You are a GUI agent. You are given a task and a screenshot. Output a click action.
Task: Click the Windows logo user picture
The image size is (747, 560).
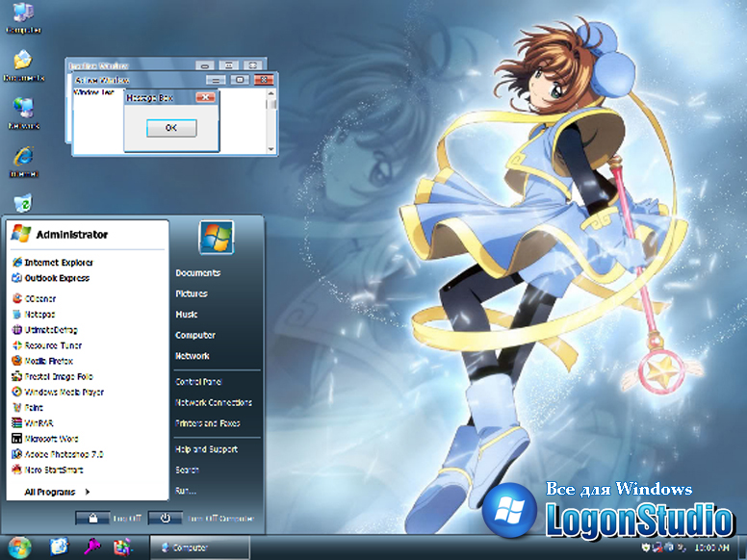point(217,237)
